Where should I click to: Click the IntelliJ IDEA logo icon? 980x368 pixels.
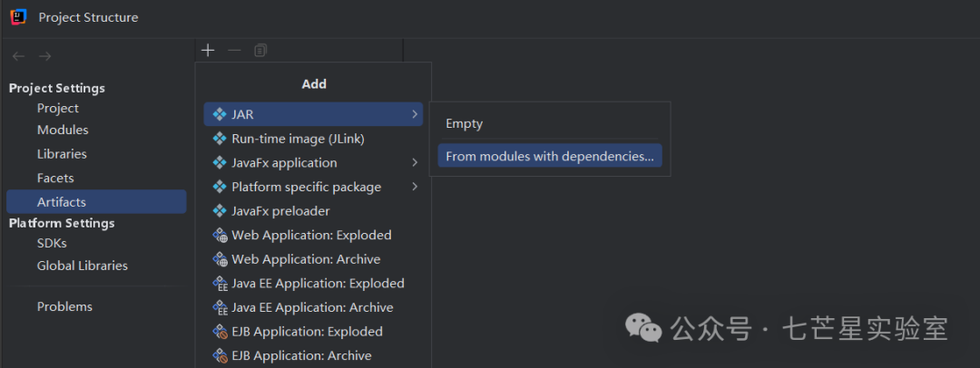18,17
